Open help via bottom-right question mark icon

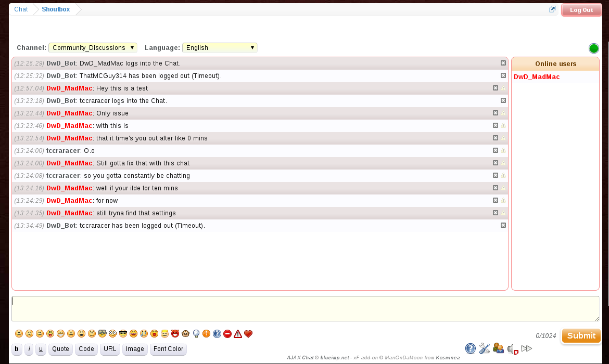point(471,348)
